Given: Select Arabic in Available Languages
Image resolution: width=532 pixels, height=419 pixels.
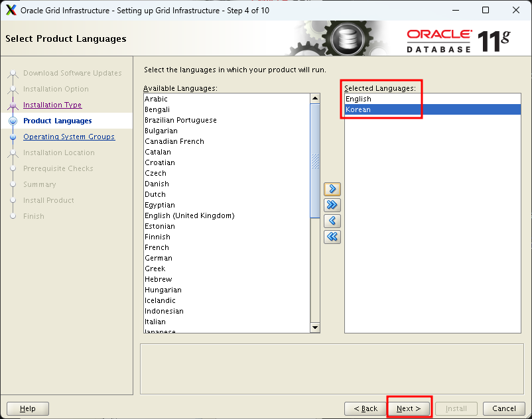Looking at the screenshot, I should 227,99.
